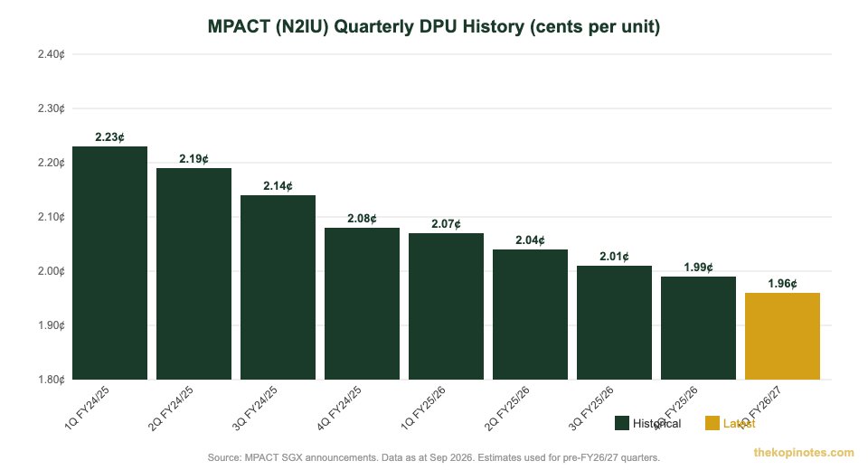The width and height of the screenshot is (868, 470).
Task: Click the 1Q FY24/25 bar
Action: coord(109,263)
